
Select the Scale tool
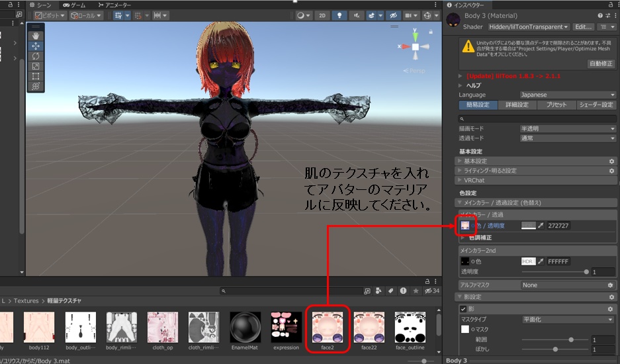point(36,66)
